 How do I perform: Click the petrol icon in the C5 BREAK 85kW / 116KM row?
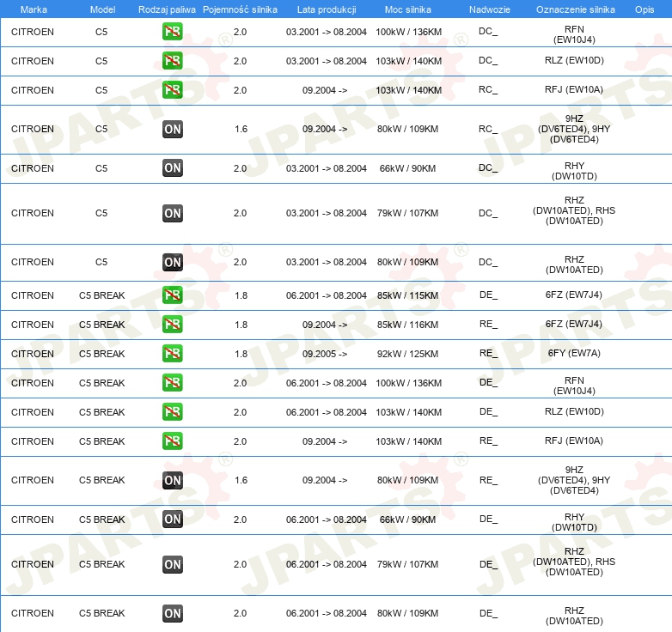click(x=172, y=324)
